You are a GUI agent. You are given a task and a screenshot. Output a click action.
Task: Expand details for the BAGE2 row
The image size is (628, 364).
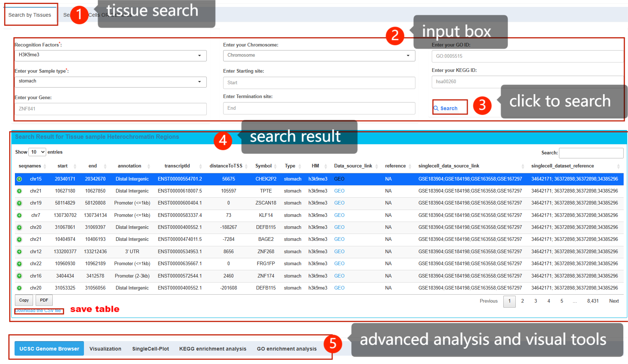tap(19, 239)
